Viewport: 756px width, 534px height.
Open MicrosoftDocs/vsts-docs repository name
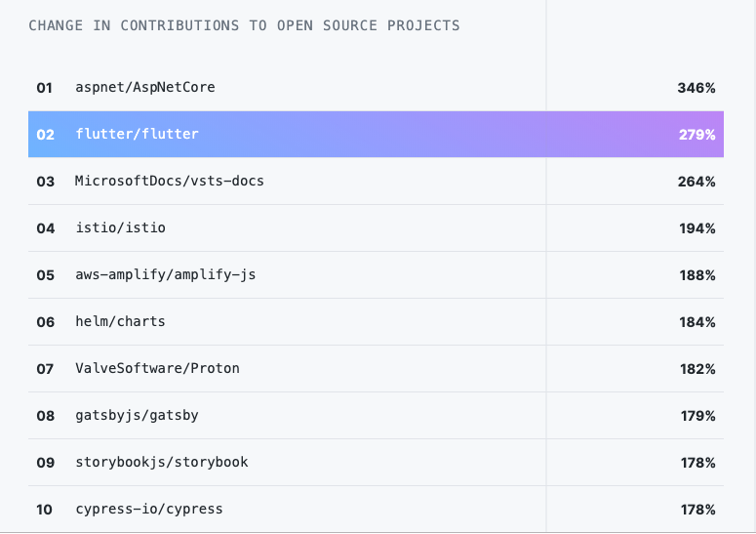[x=169, y=181]
